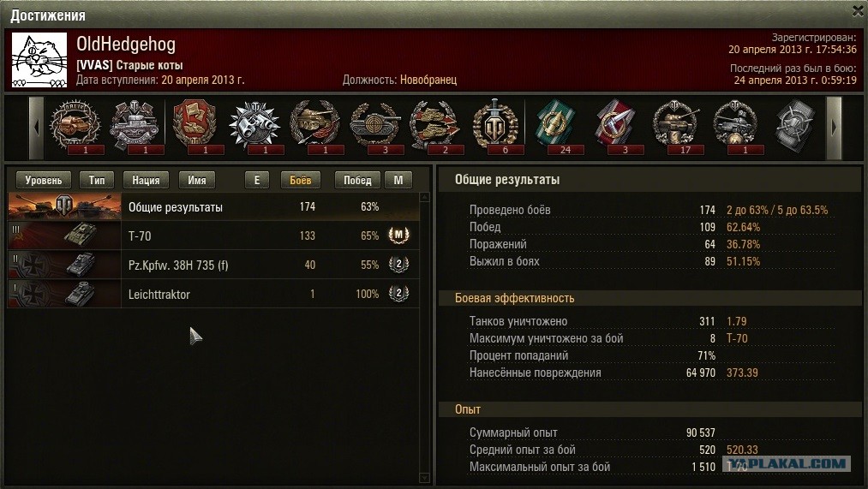Image resolution: width=868 pixels, height=489 pixels.
Task: Select the sword and shield medal with count 6
Action: tap(495, 126)
